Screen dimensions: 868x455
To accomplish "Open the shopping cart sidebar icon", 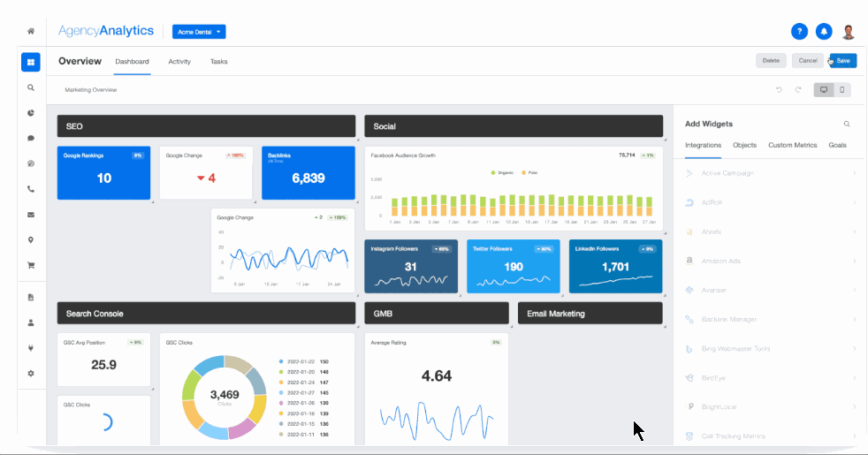I will [x=31, y=265].
